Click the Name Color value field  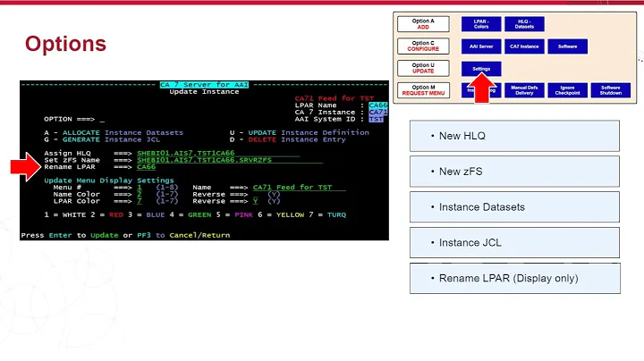click(140, 195)
